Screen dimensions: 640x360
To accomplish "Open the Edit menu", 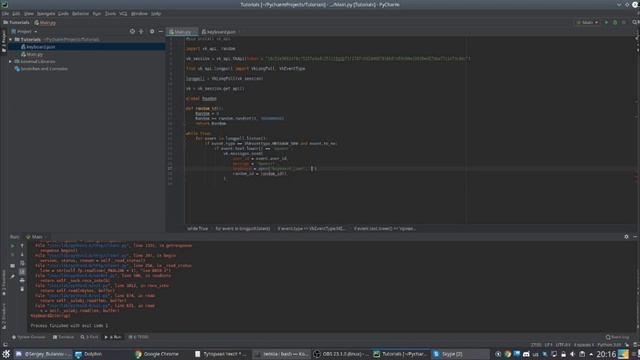I will point(16,13).
